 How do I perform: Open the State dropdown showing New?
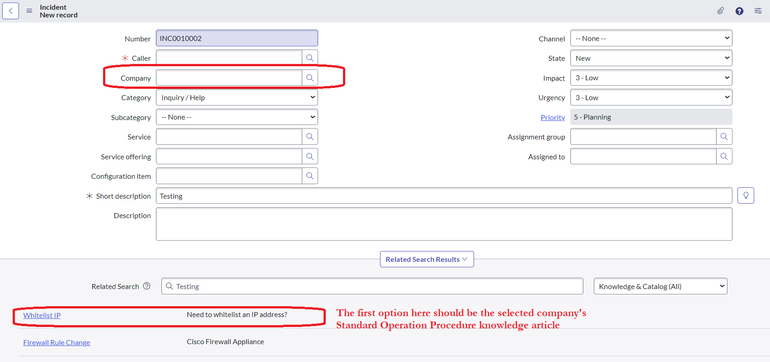coord(651,58)
